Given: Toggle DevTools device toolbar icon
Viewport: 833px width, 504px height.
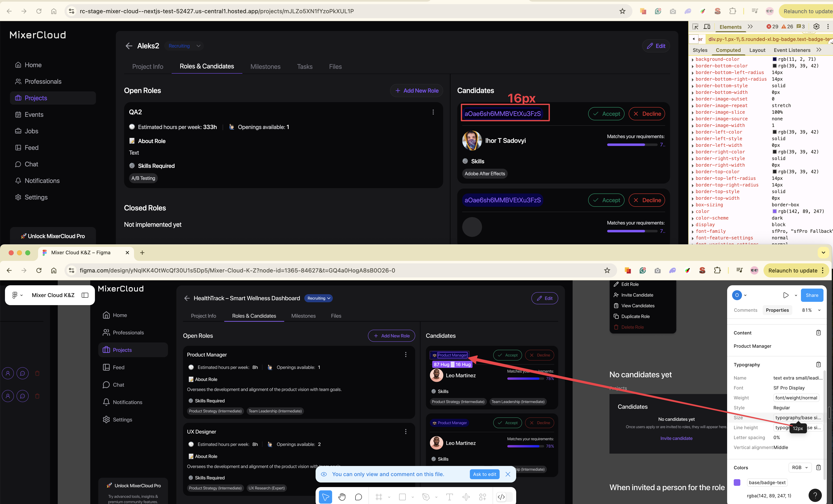Looking at the screenshot, I should click(x=707, y=27).
